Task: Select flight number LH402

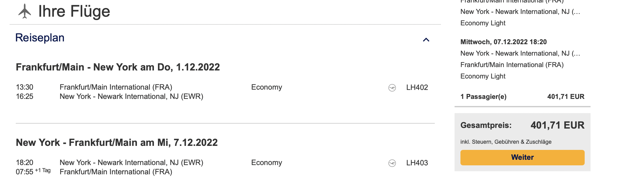Action: pos(417,87)
